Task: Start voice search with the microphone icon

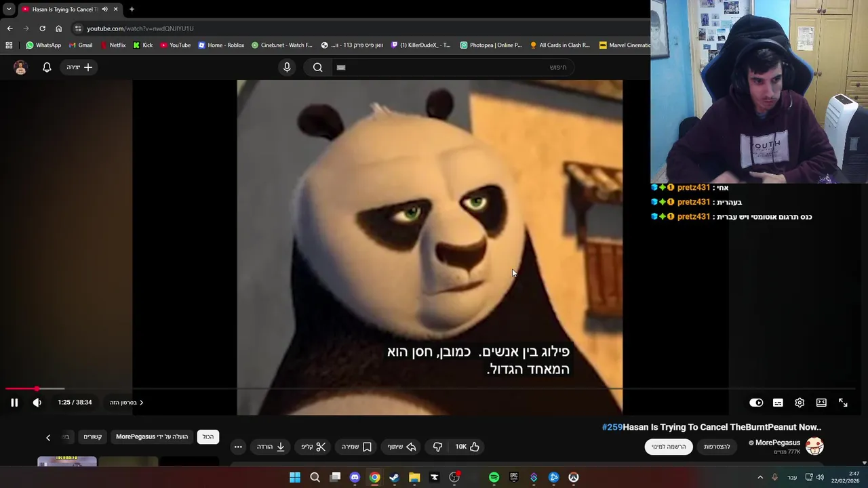Action: (x=287, y=67)
